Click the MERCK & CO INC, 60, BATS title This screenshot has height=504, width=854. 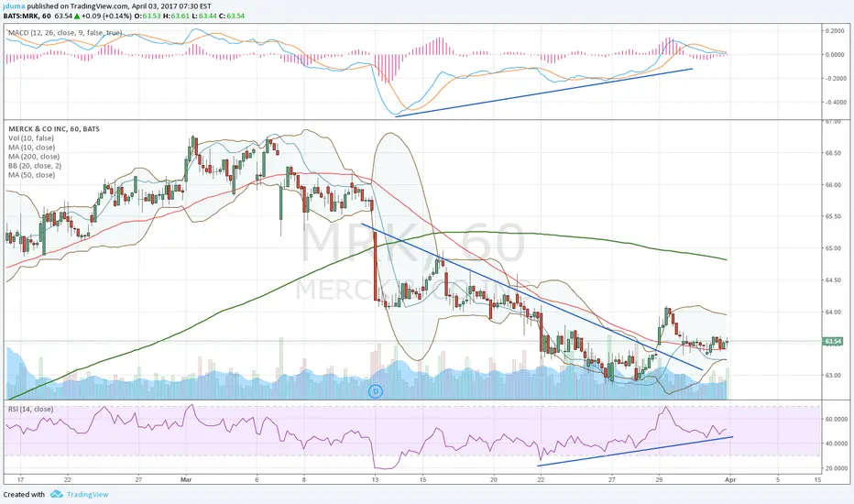[54, 129]
